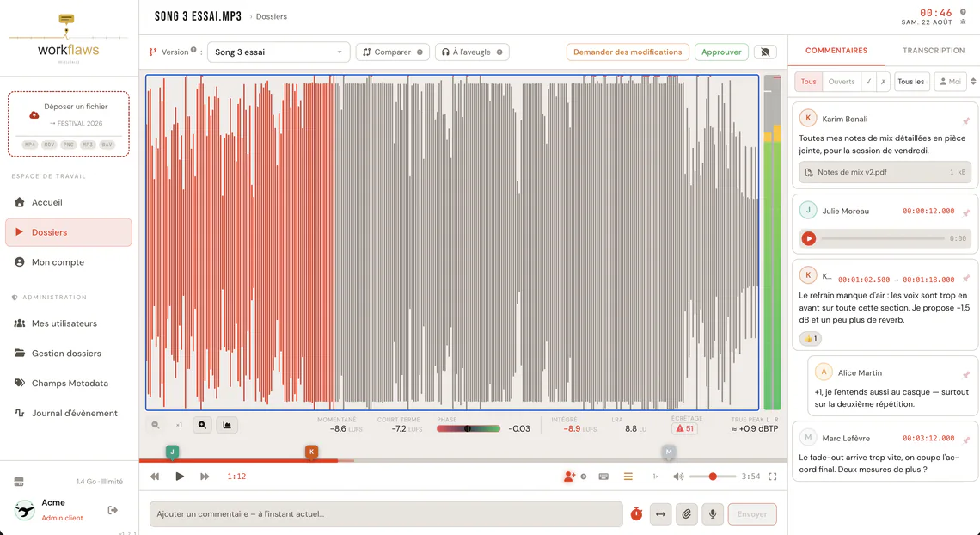The width and height of the screenshot is (980, 535).
Task: Filter comments by Ouverts
Action: click(x=842, y=82)
